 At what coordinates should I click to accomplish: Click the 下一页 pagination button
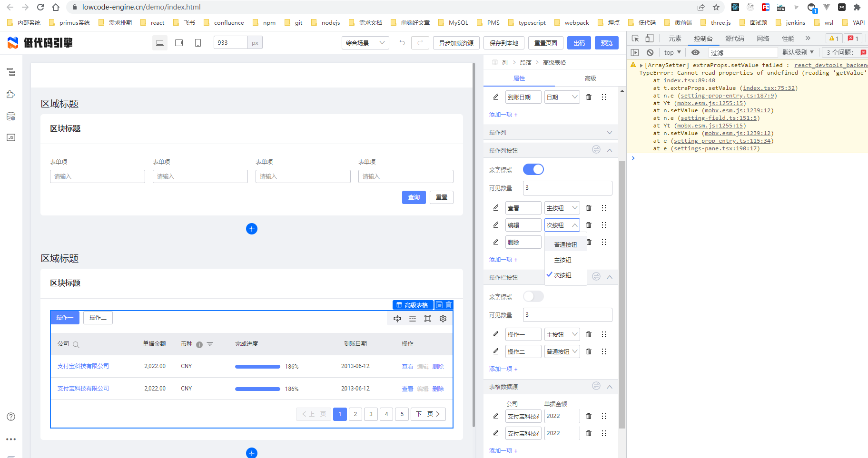point(428,414)
